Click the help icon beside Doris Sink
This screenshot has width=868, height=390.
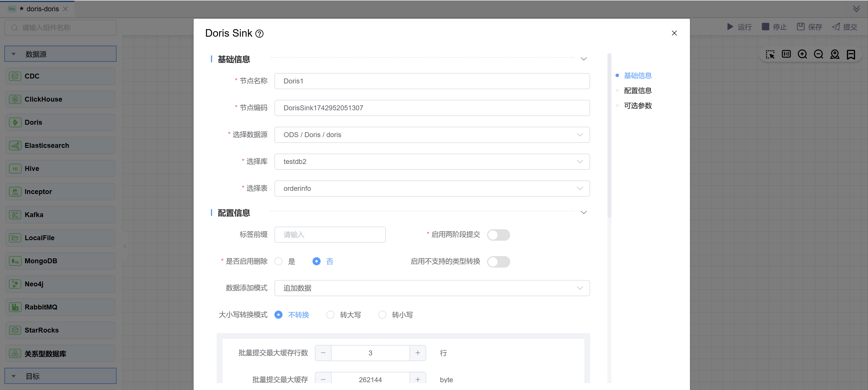(x=259, y=34)
